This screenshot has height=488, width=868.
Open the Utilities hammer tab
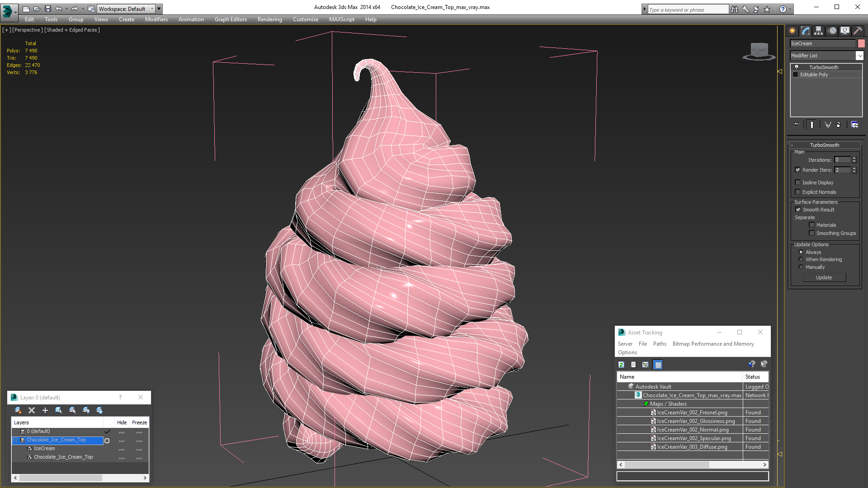pyautogui.click(x=858, y=31)
